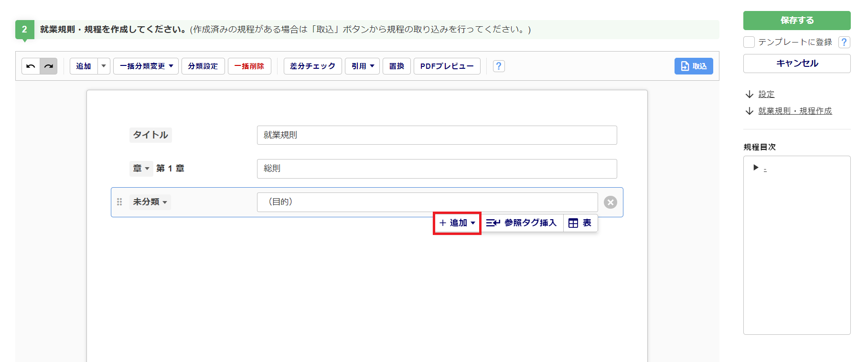The image size is (868, 362).
Task: Click the undo arrow icon
Action: point(31,66)
